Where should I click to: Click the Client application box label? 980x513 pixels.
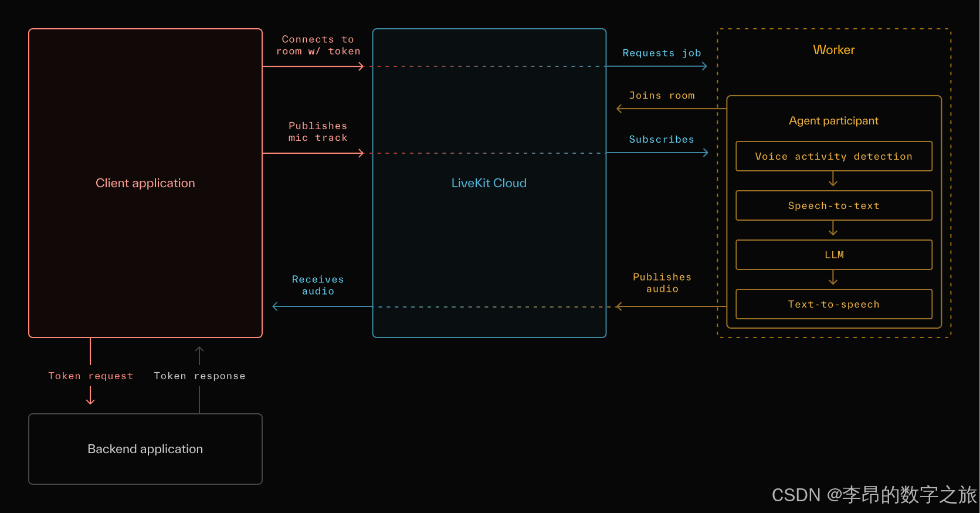(x=145, y=183)
